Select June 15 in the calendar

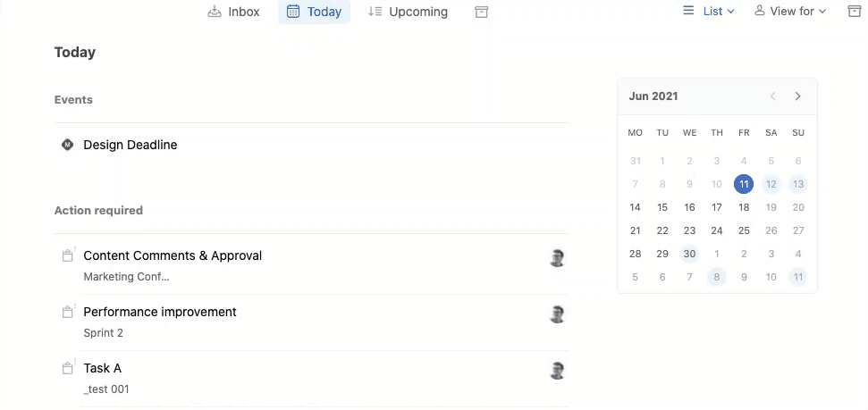click(662, 207)
